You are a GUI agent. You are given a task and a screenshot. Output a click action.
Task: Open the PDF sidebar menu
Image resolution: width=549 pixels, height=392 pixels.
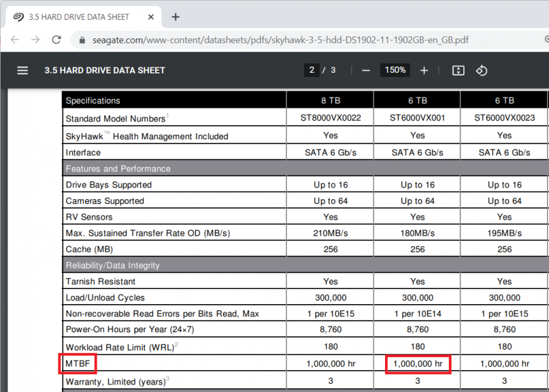click(x=23, y=70)
